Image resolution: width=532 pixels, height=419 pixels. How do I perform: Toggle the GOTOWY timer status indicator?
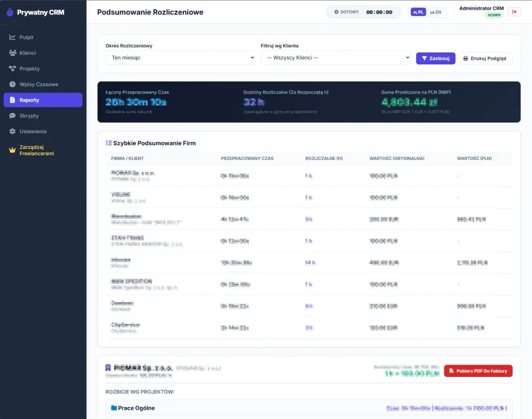347,12
